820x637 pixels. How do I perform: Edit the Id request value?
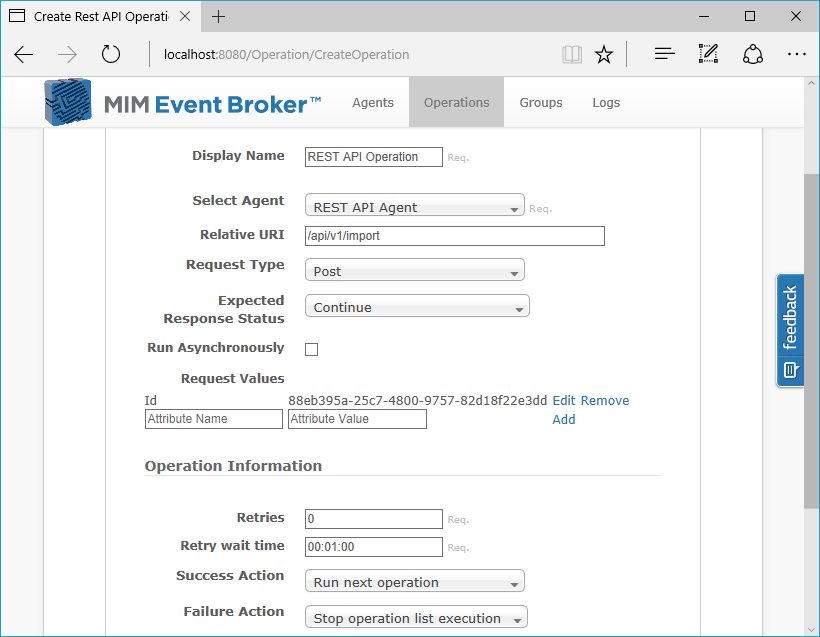click(x=564, y=401)
